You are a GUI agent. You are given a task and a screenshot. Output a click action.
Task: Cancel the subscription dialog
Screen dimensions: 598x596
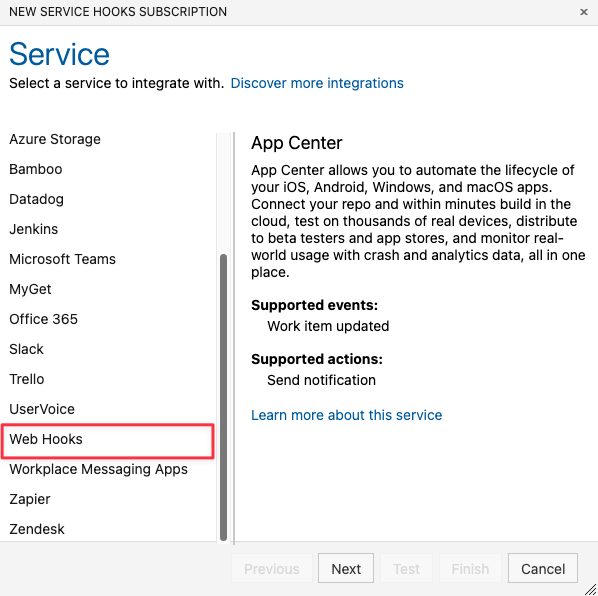point(543,569)
